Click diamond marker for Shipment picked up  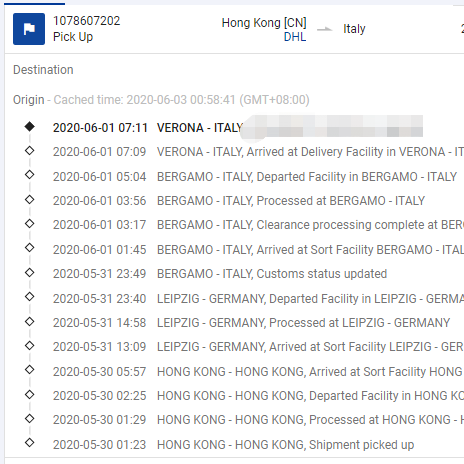30,443
